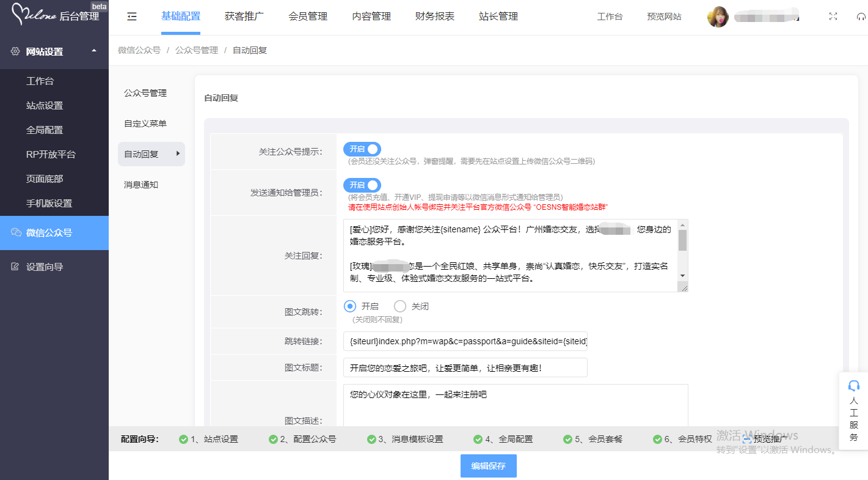
Task: Click scroll-down arrow of 关注回复 textarea
Action: coord(683,276)
